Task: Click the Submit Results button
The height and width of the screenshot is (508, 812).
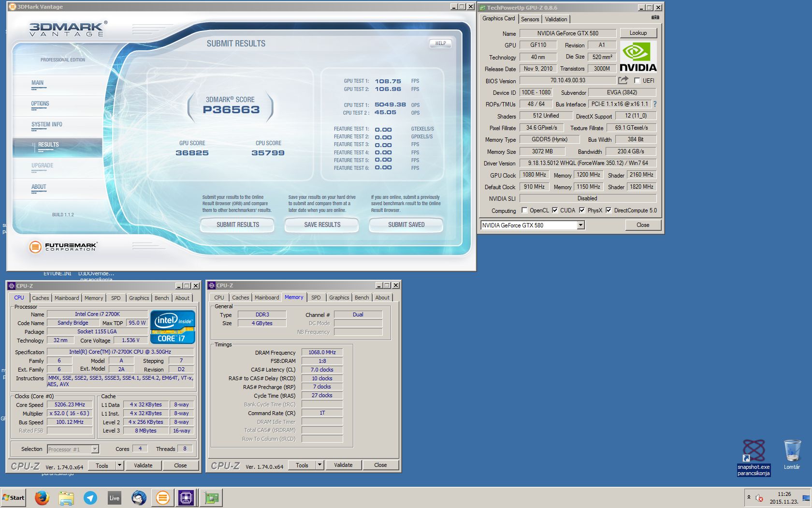Action: (x=237, y=225)
